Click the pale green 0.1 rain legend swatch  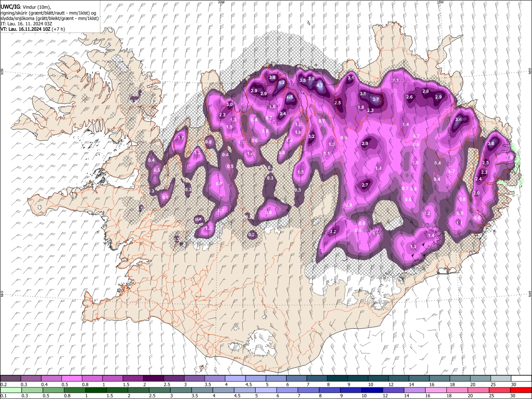coord(10,390)
